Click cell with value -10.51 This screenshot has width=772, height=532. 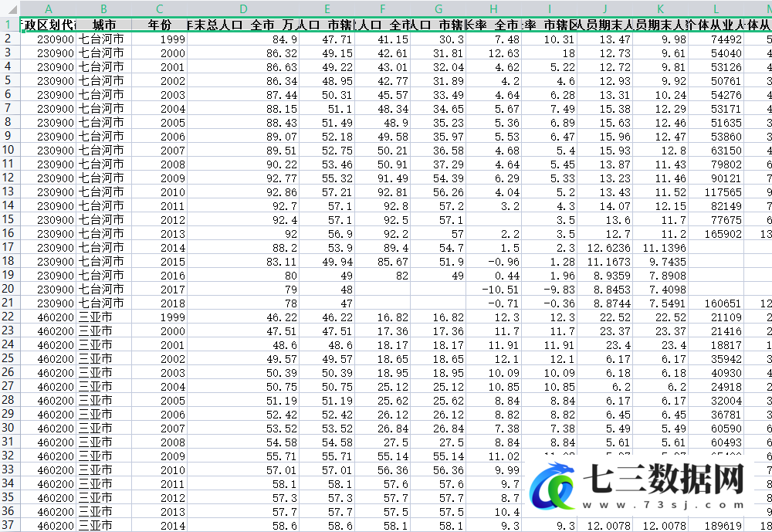[x=494, y=290]
